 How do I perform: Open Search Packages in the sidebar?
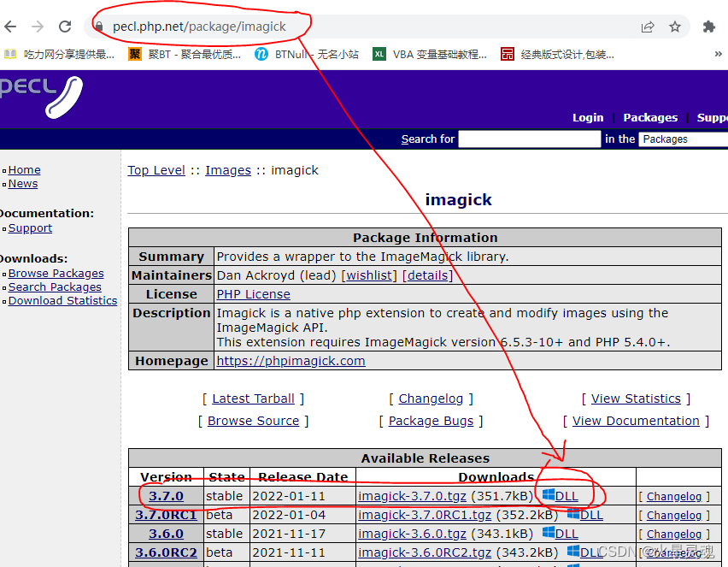(x=55, y=286)
